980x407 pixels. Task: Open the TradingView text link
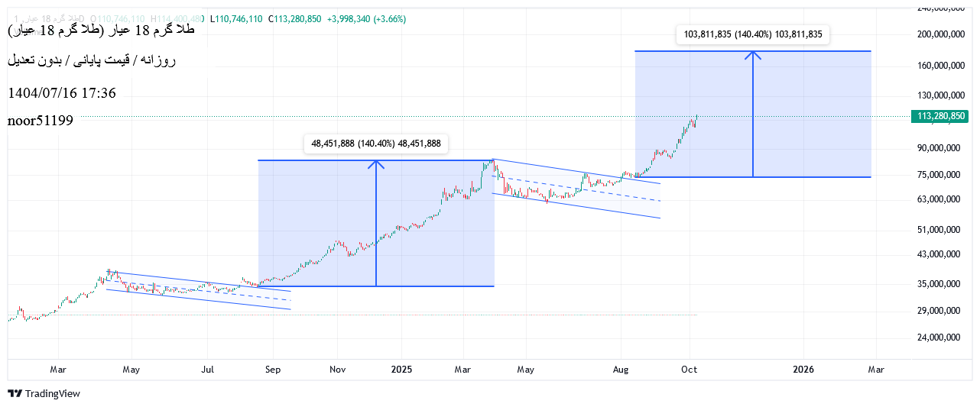[52, 393]
